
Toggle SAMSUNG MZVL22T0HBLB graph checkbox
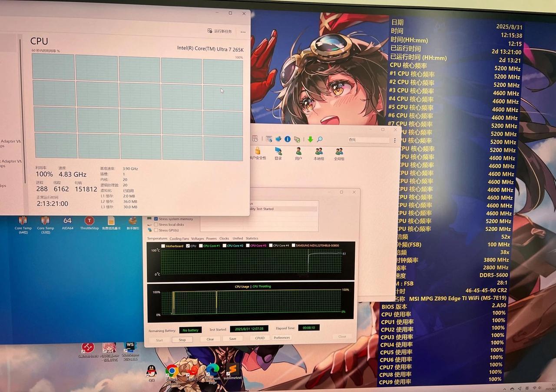294,246
